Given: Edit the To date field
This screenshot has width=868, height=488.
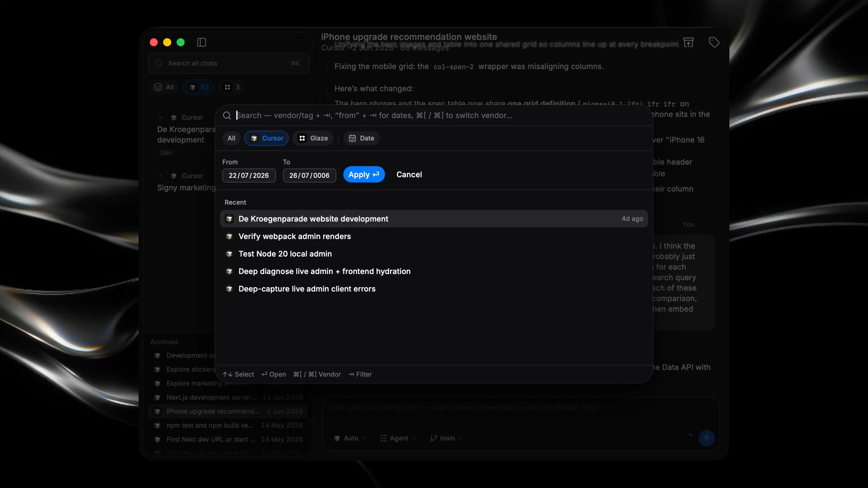Looking at the screenshot, I should coord(309,175).
